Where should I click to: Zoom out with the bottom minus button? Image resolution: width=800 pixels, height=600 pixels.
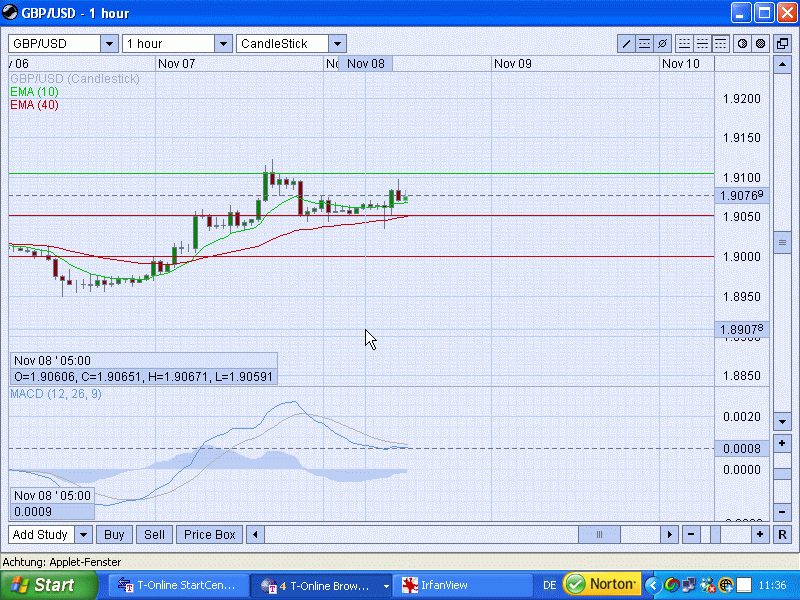[691, 535]
